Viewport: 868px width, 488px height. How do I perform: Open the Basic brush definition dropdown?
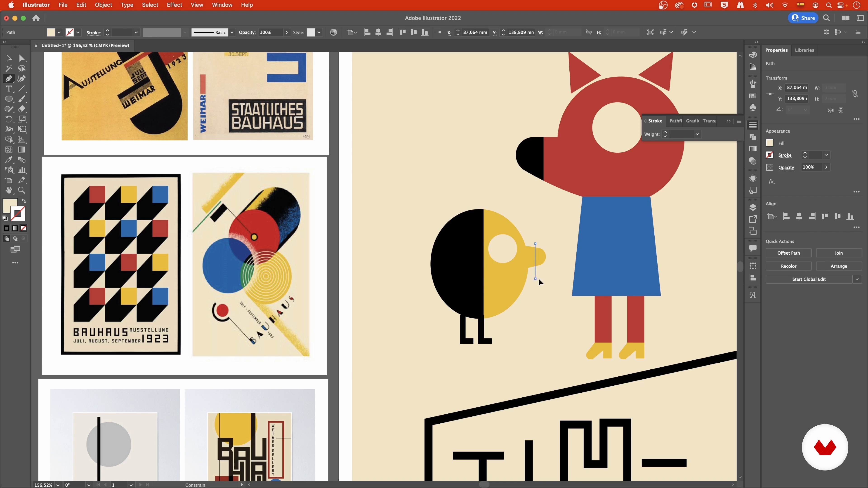pyautogui.click(x=232, y=32)
